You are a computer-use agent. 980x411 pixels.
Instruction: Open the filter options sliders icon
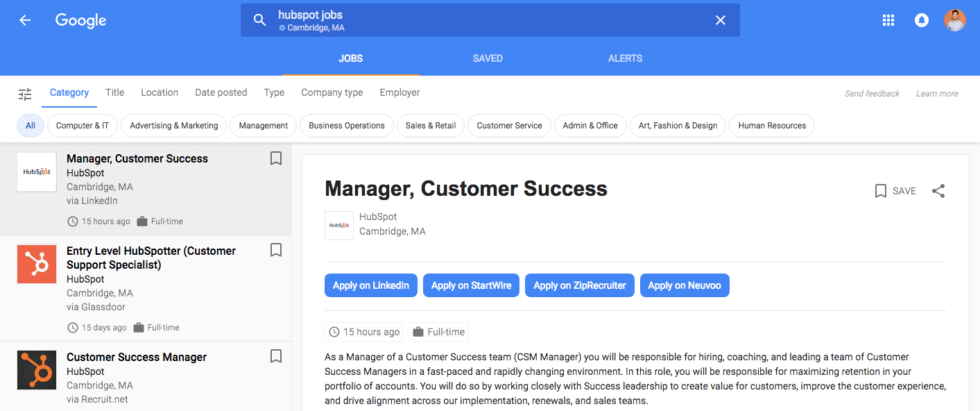[x=25, y=94]
